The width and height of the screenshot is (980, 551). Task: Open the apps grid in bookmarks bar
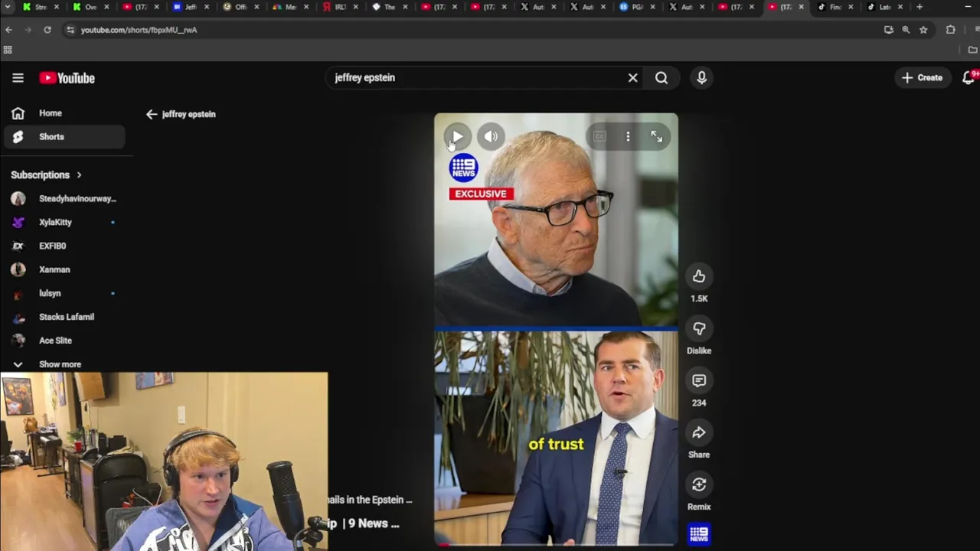pos(8,50)
